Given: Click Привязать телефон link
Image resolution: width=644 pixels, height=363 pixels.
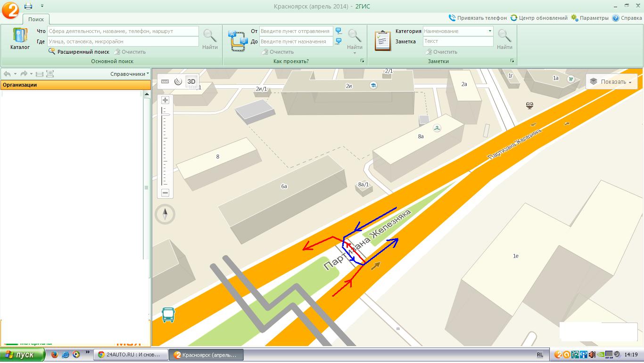Looking at the screenshot, I should click(478, 18).
